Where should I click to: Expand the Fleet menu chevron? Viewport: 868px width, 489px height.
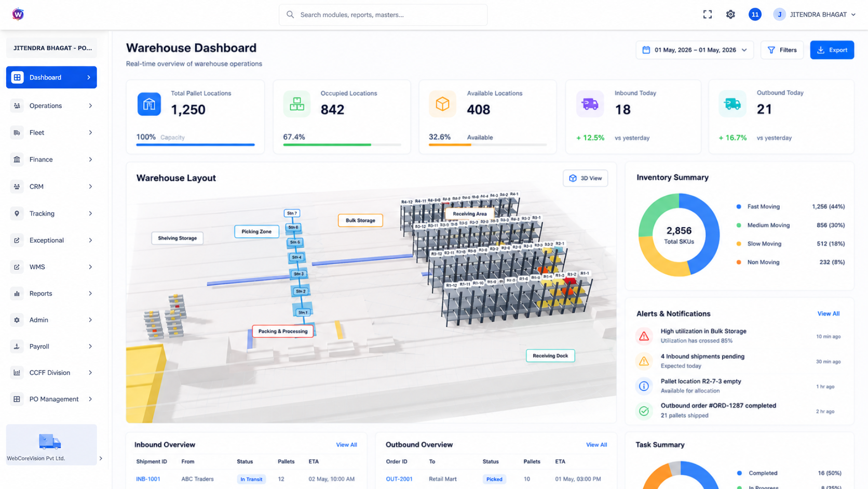tap(90, 133)
